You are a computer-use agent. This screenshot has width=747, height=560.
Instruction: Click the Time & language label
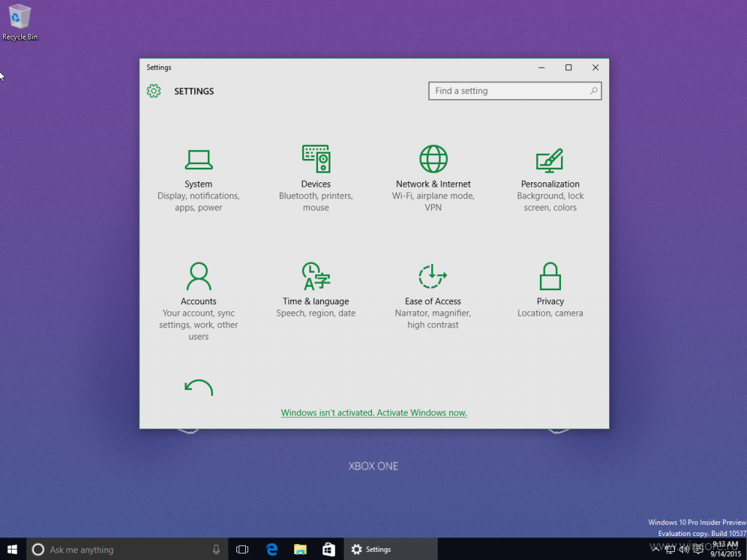316,301
